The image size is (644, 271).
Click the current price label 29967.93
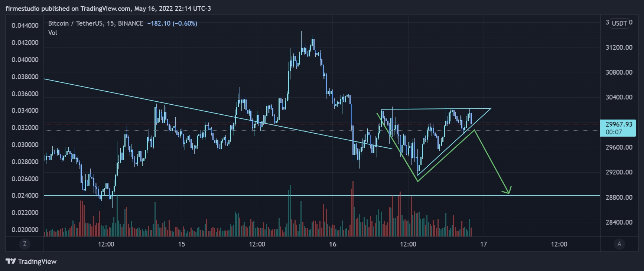(619, 124)
